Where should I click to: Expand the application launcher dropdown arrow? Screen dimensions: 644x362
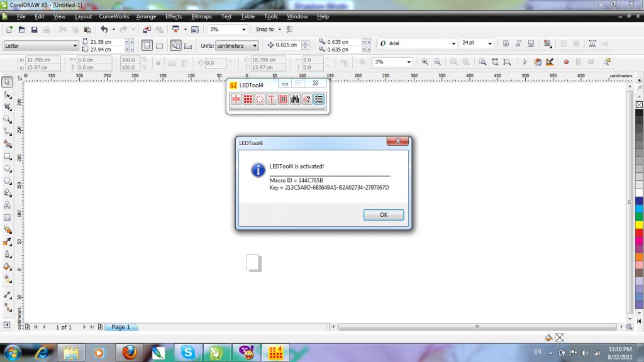pos(186,30)
